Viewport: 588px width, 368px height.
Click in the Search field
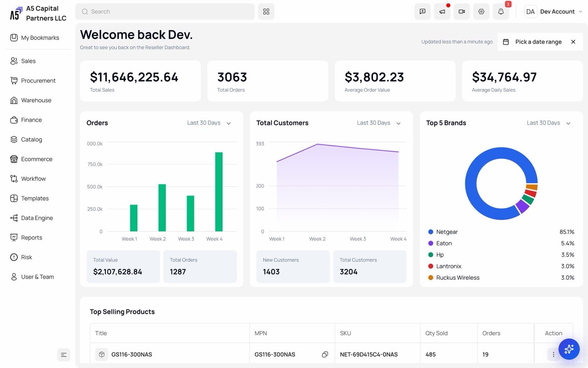tap(165, 11)
